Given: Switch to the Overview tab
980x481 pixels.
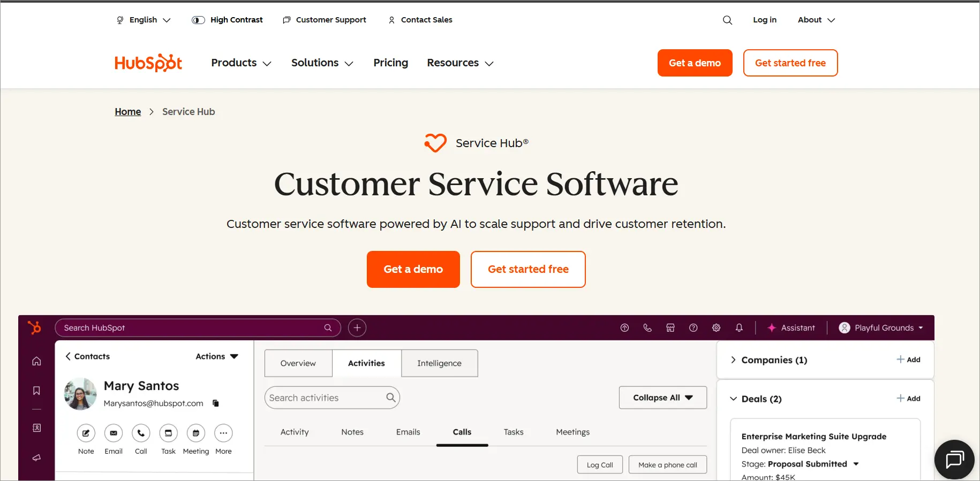Looking at the screenshot, I should 298,363.
